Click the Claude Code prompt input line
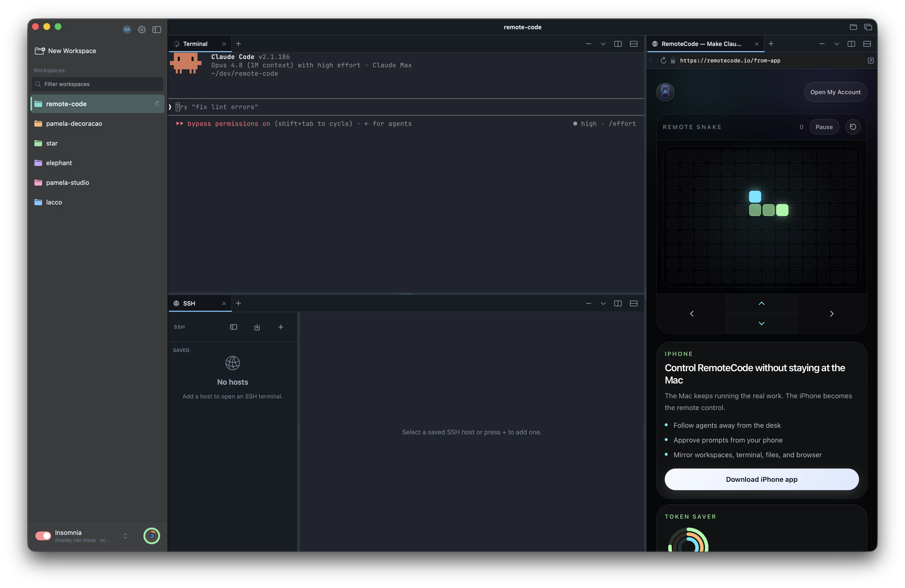The width and height of the screenshot is (905, 588). pos(406,107)
